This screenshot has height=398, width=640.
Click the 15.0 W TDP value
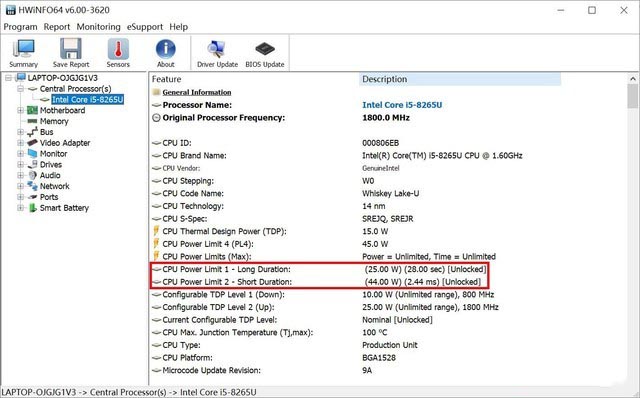coord(375,231)
